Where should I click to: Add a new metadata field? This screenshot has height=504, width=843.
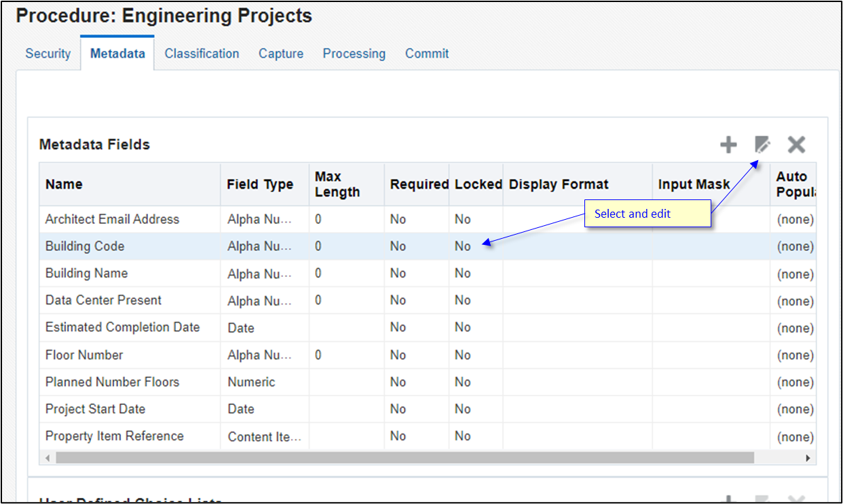[728, 144]
